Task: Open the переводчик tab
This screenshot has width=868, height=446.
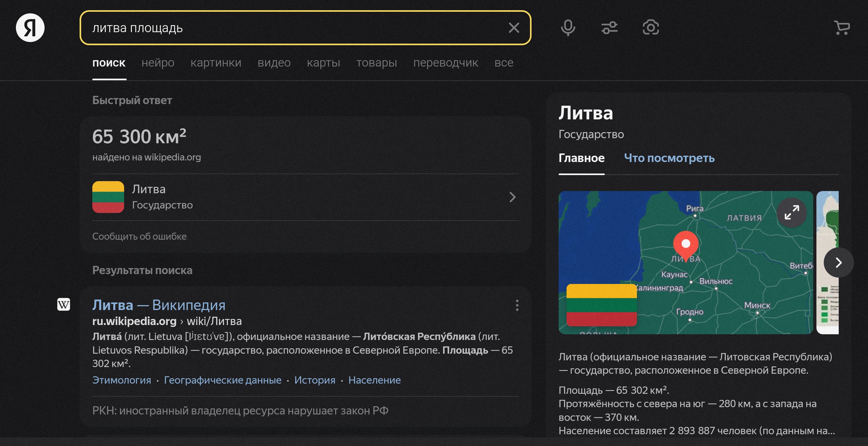Action: coord(446,63)
